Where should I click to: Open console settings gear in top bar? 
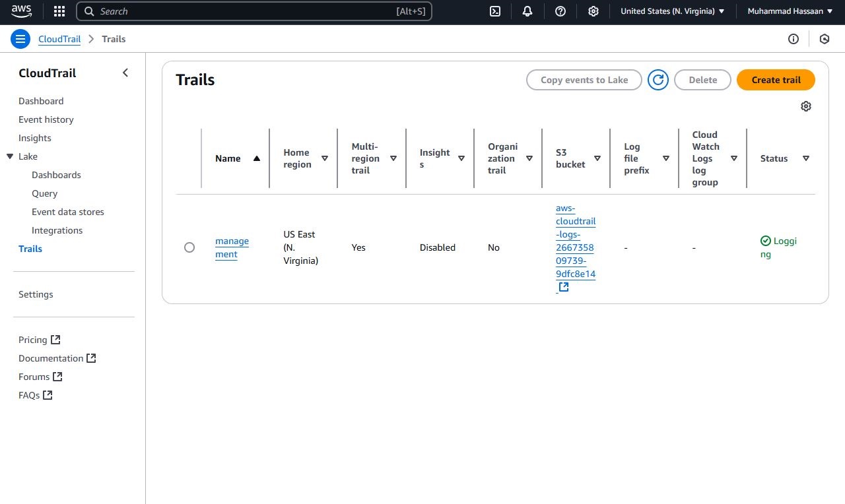click(593, 11)
